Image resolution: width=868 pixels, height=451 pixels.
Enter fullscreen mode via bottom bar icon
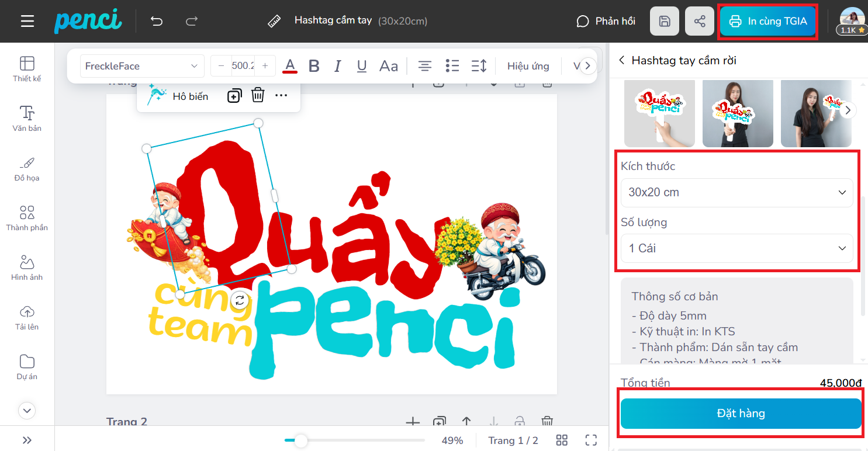click(591, 440)
